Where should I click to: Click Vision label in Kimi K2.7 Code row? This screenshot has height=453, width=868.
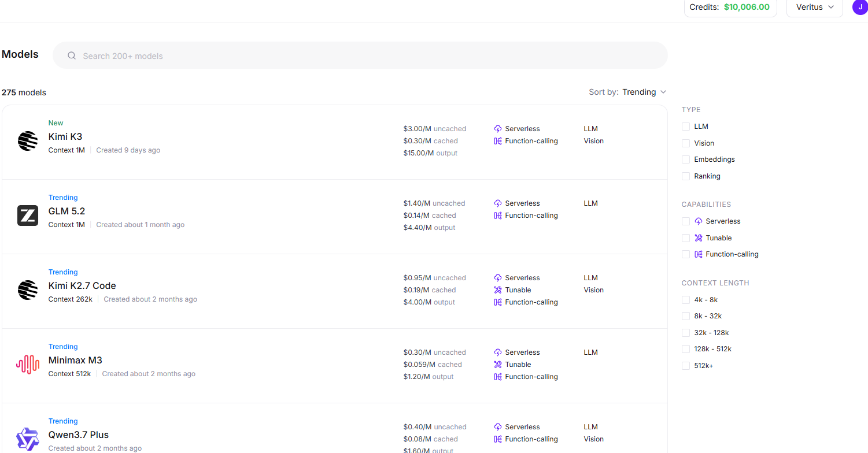pos(594,290)
